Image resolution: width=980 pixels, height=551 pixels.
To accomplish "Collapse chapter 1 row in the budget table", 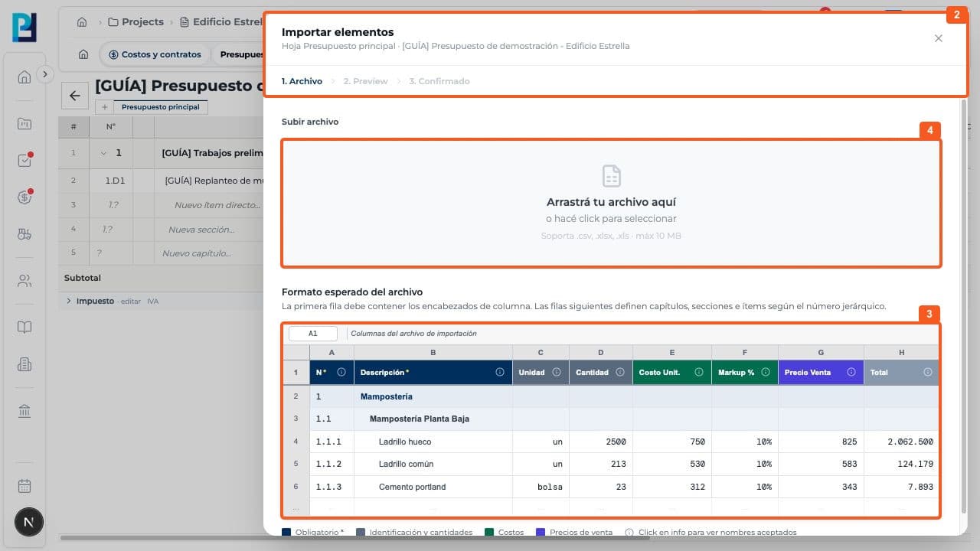I will (x=103, y=153).
